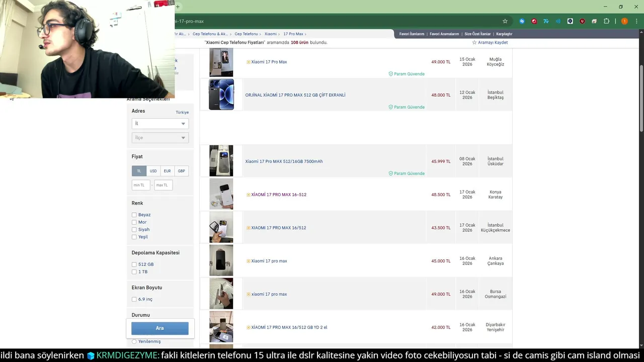
Task: Open listing XIAOMI 17 PRO MAX 16/512
Action: [x=279, y=228]
